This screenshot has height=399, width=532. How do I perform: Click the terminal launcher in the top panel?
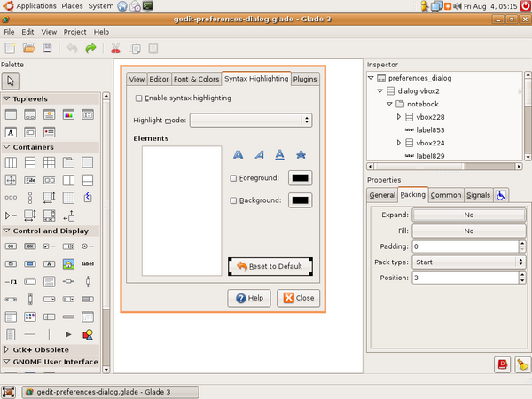tap(147, 6)
